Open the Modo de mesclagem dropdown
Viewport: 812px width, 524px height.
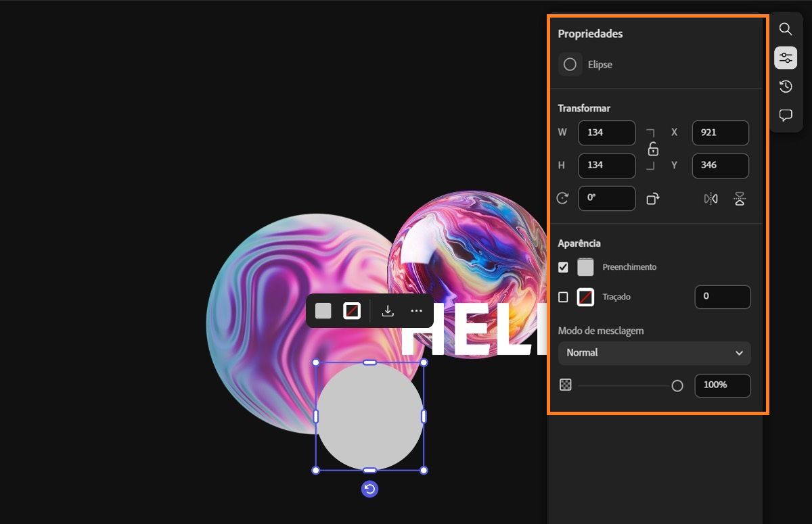654,353
